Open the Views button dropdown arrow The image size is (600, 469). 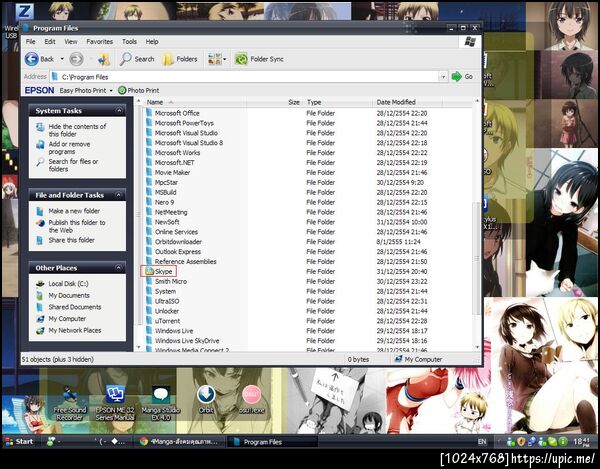click(225, 59)
